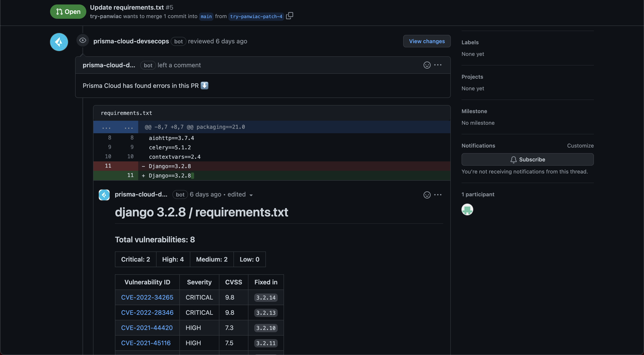Image resolution: width=644 pixels, height=355 pixels.
Task: Click small bot avatar beside django comment
Action: [104, 195]
